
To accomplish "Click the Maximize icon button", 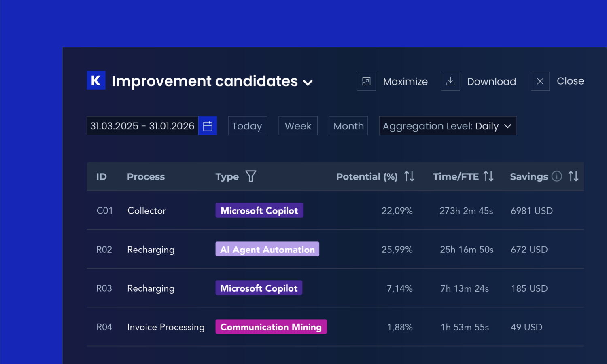I will click(x=366, y=81).
